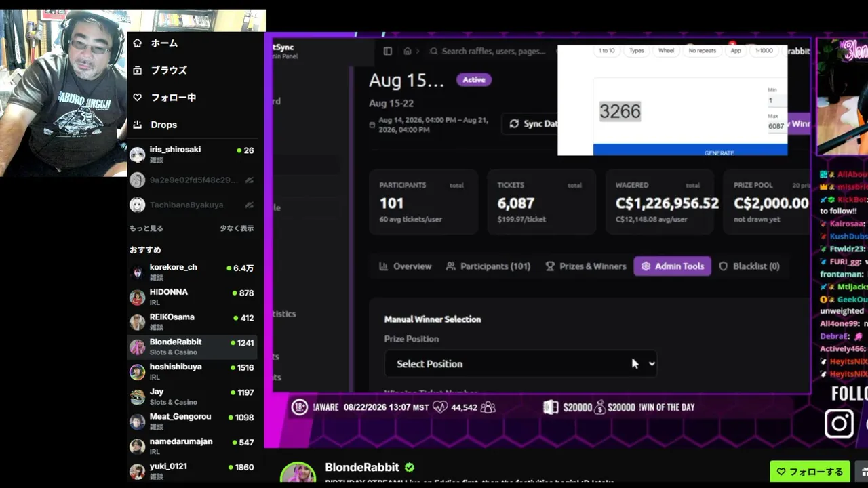Click the Overview bar chart icon

coord(383,266)
